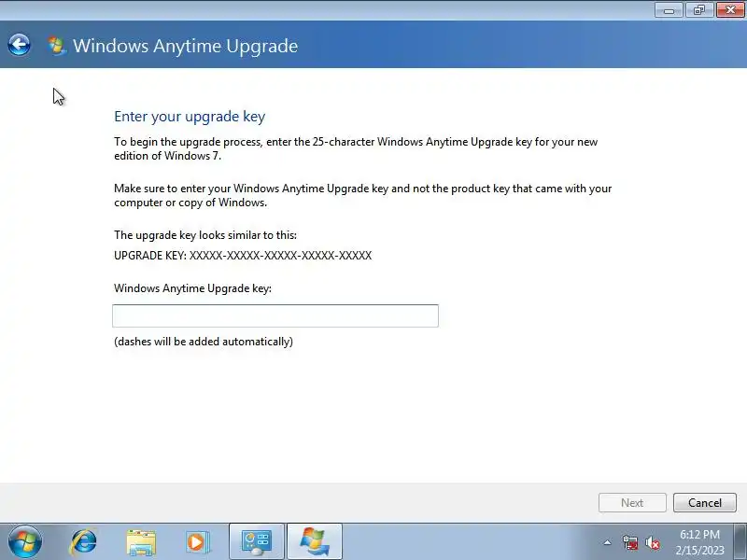Click the 'UPGRADE KEY: XXXXX-XXXXX' sample text
This screenshot has width=747, height=560.
tap(243, 256)
